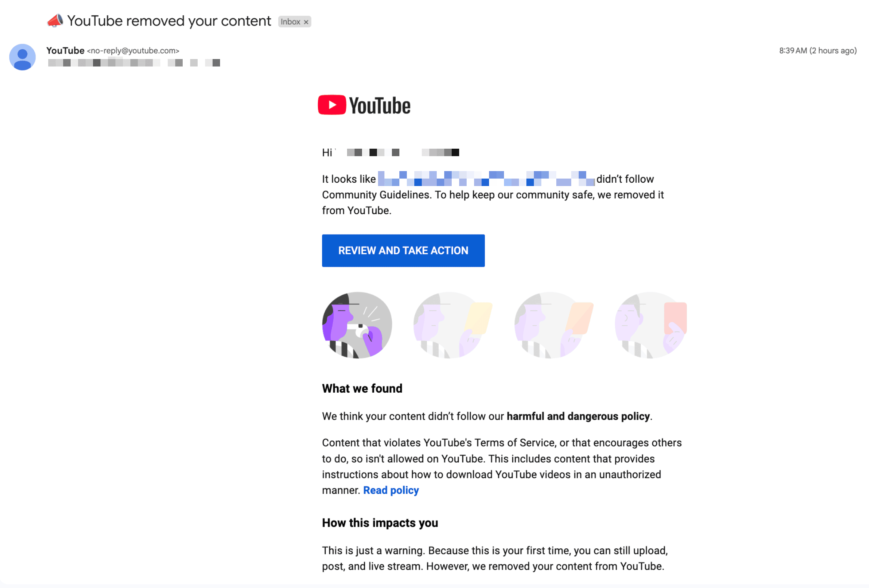Remove the Inbox label via its x
Screen dimensions: 869x588
pos(306,22)
